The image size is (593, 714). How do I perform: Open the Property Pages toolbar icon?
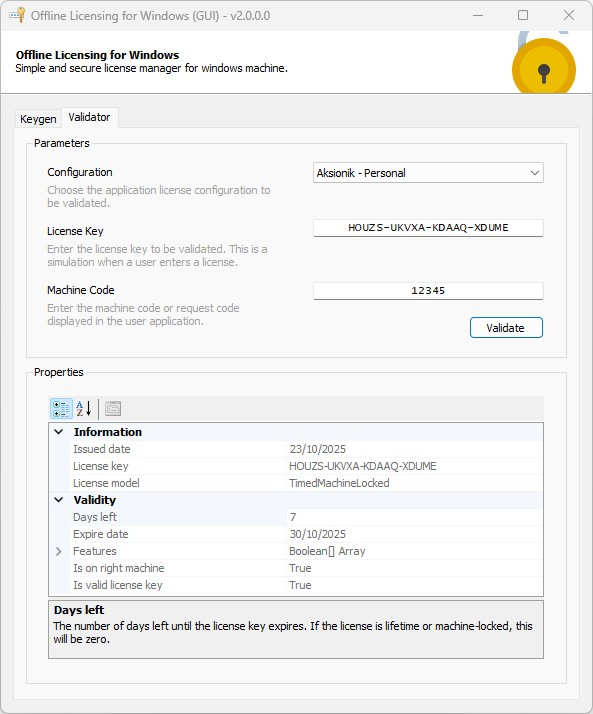(113, 408)
